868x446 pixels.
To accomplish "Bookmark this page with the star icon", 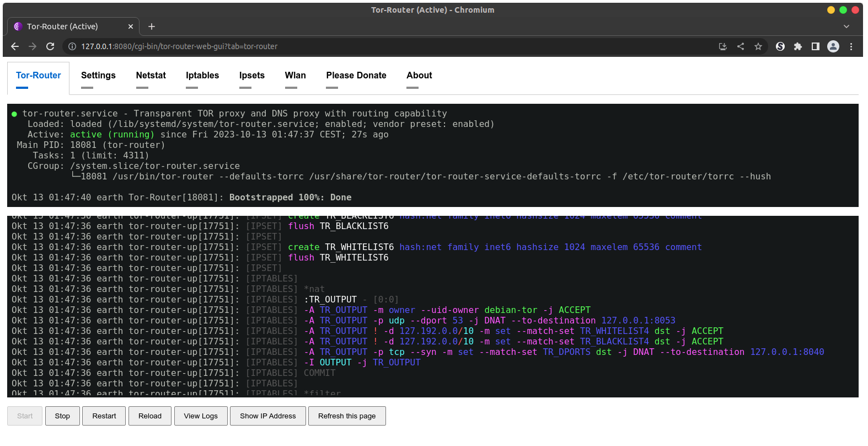I will point(758,46).
